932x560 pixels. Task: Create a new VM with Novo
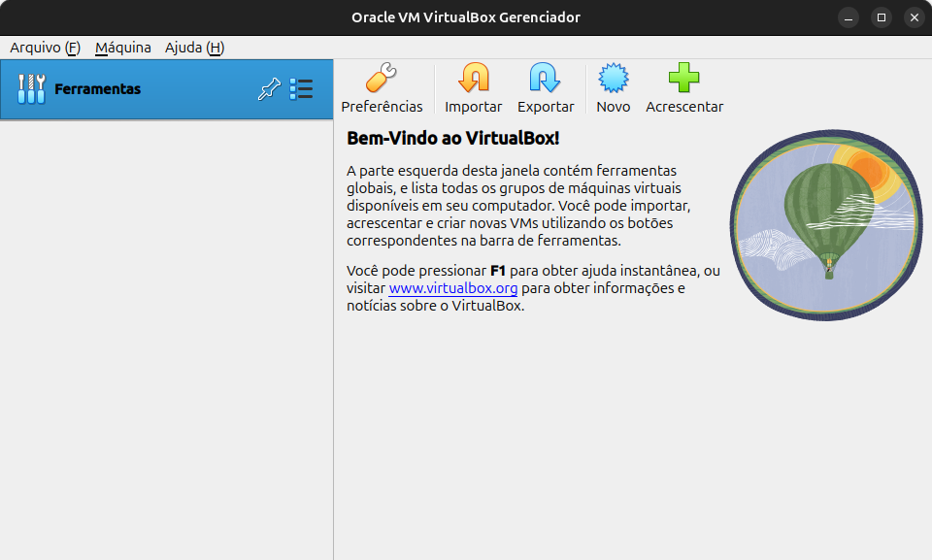click(x=613, y=88)
